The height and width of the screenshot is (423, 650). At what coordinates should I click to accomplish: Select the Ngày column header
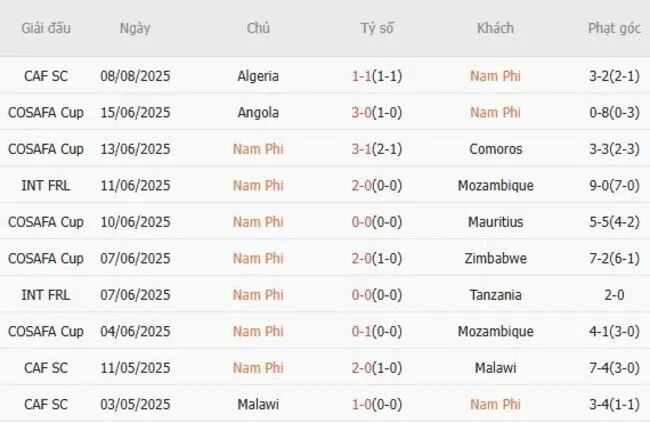click(x=135, y=28)
